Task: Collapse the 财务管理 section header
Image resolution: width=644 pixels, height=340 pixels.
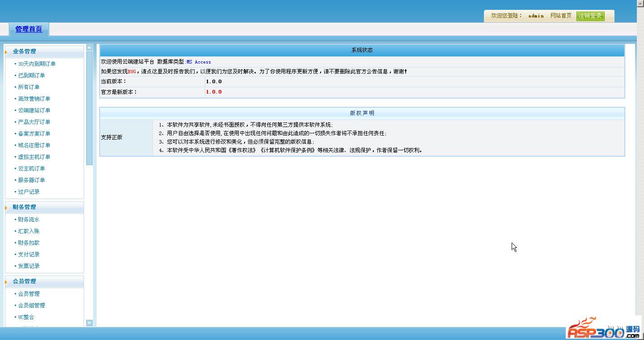Action: 24,207
